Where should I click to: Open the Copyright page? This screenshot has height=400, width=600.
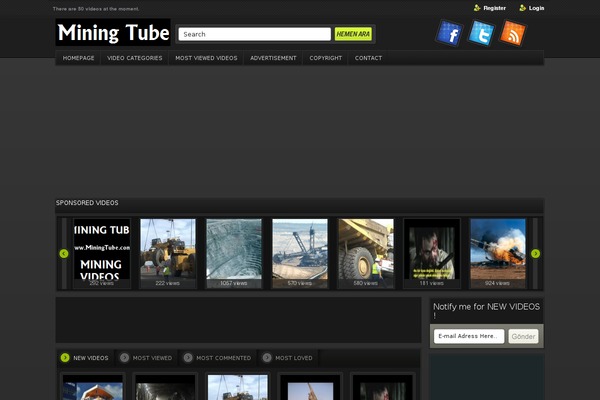click(x=326, y=58)
